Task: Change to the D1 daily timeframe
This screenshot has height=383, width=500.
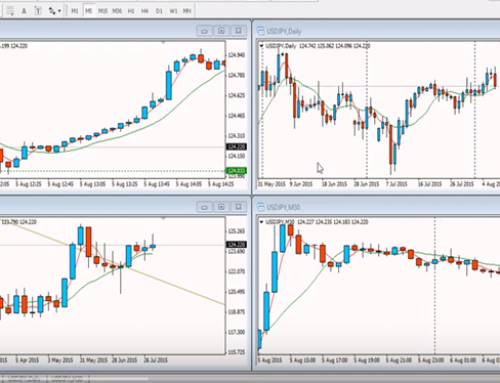Action: (x=159, y=11)
